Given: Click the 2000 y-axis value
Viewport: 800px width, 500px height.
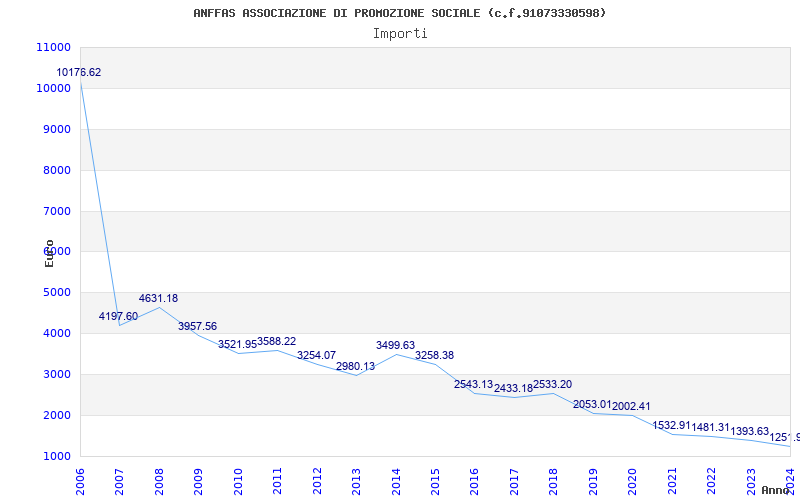Looking at the screenshot, I should pyautogui.click(x=57, y=415).
